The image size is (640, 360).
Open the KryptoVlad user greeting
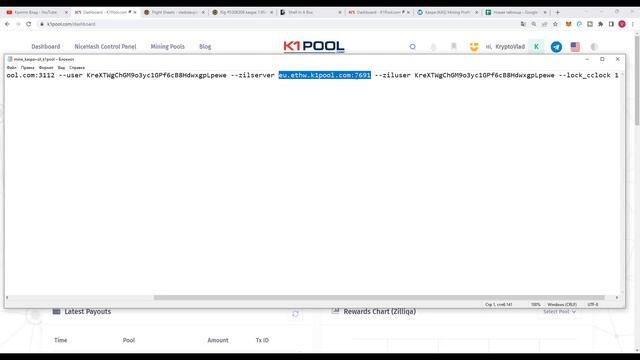(505, 47)
